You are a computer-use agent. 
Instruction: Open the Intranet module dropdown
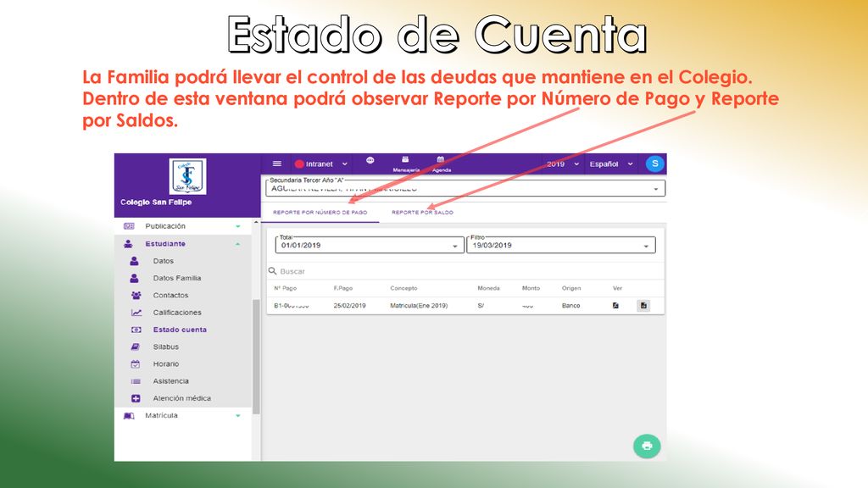pyautogui.click(x=321, y=164)
